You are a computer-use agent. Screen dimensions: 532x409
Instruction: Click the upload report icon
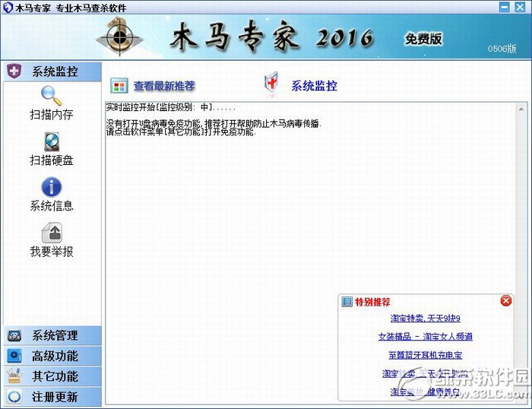click(52, 233)
